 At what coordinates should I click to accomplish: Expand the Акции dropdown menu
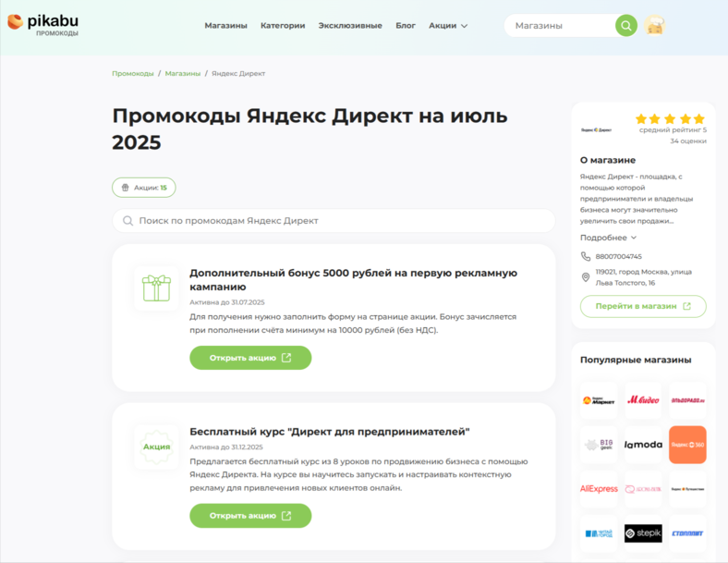tap(448, 26)
